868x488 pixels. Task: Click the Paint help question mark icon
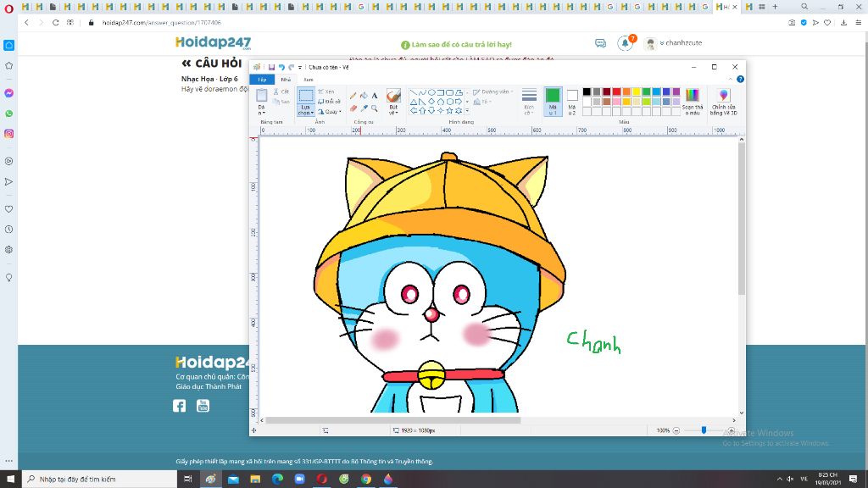tap(740, 79)
